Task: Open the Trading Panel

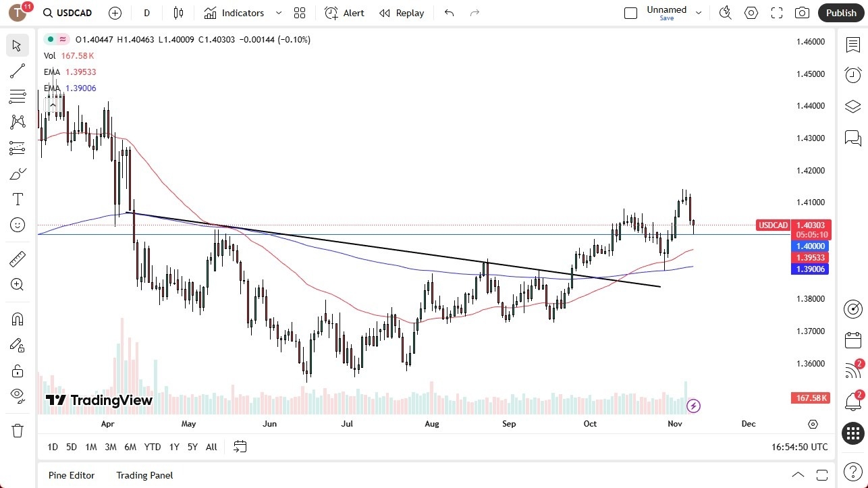Action: click(144, 475)
